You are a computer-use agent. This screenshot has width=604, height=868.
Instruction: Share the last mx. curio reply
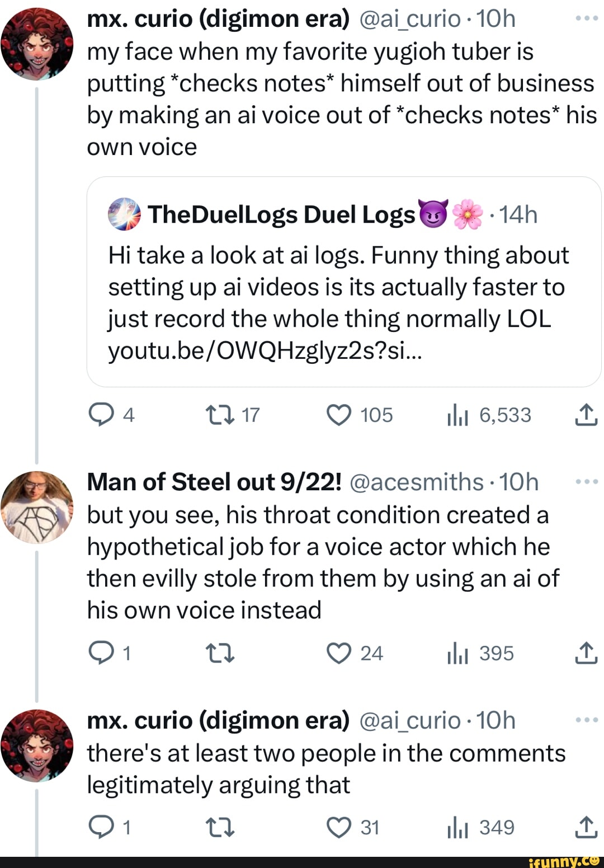(x=586, y=828)
